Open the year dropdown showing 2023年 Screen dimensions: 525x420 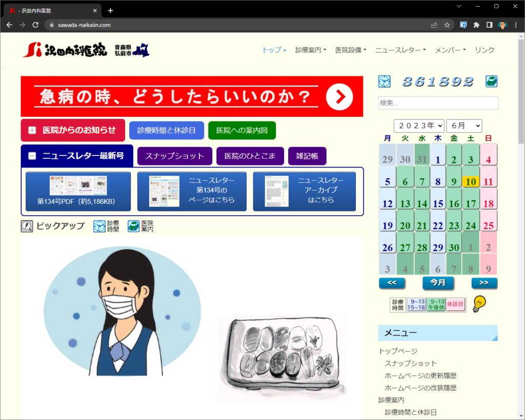(418, 125)
